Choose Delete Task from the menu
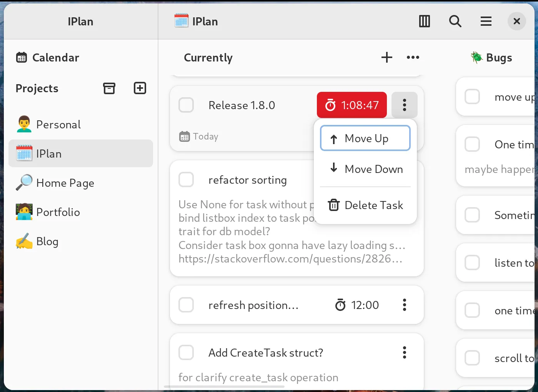Viewport: 538px width, 392px height. pos(365,205)
